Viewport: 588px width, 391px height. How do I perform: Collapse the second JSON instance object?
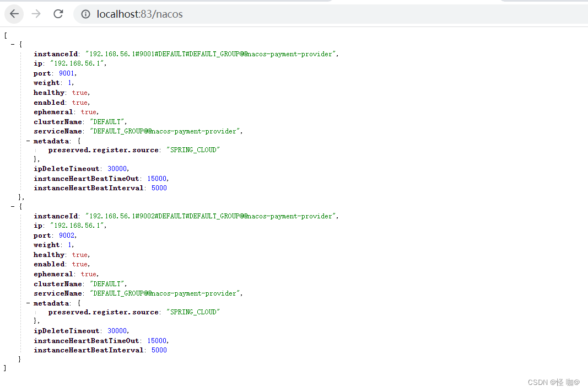coord(13,206)
